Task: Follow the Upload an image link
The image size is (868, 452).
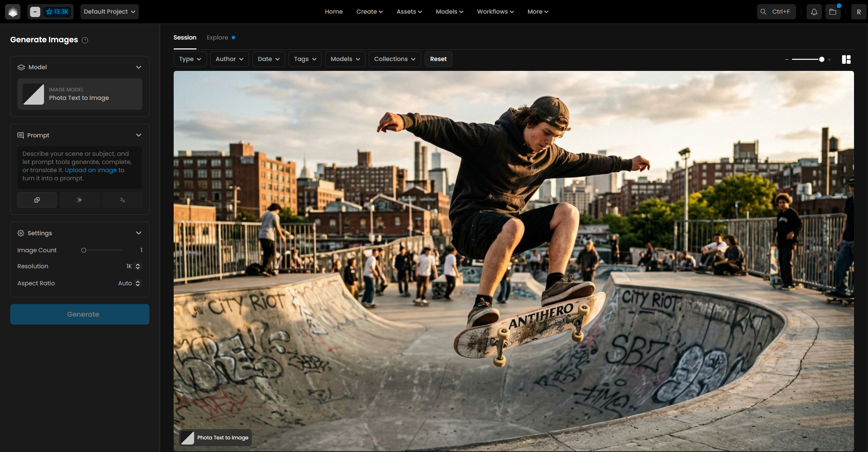Action: [91, 170]
